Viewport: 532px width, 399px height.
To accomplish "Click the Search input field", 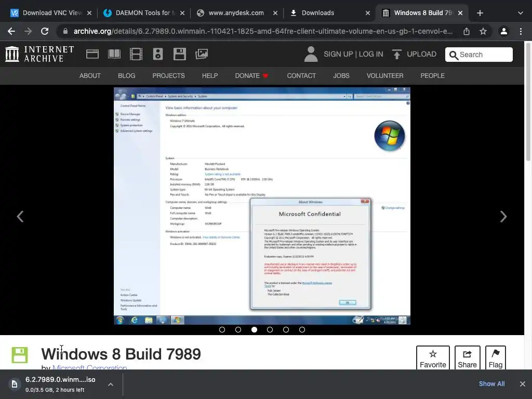I will (478, 55).
